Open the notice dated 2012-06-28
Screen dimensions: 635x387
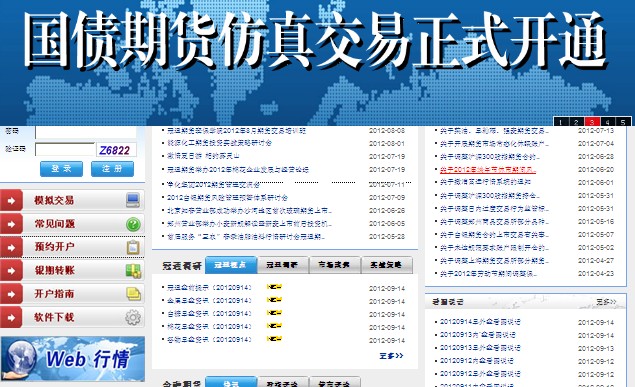pyautogui.click(x=490, y=157)
